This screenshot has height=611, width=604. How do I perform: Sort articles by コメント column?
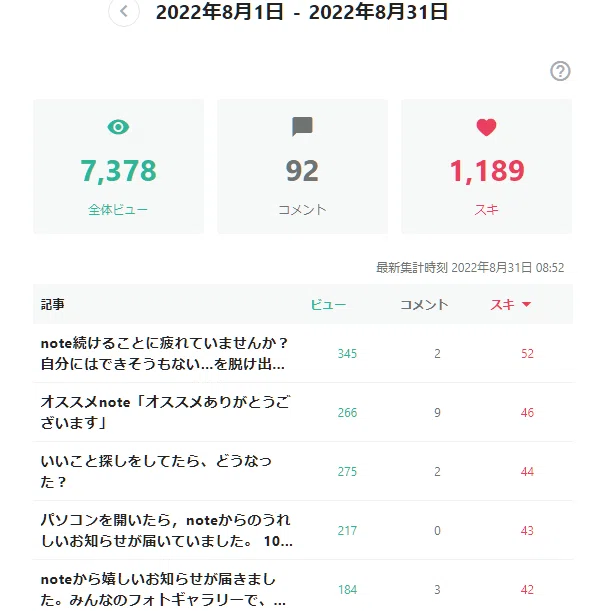[424, 304]
